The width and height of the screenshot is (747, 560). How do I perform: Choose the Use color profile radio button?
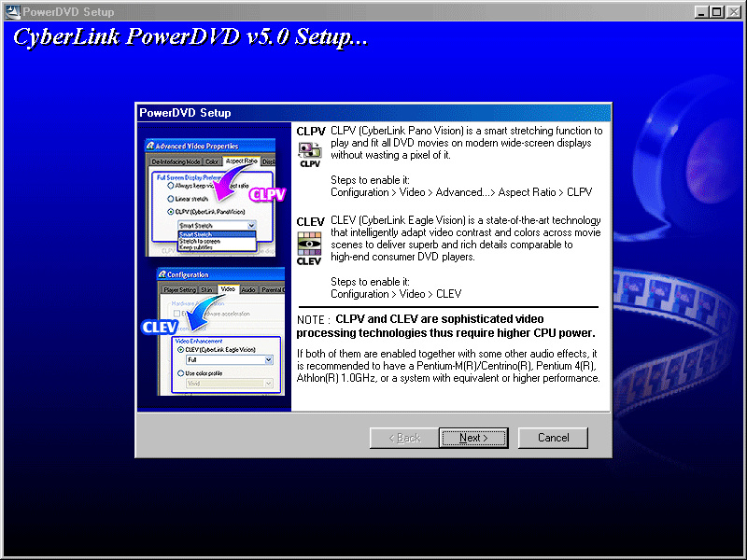click(180, 373)
